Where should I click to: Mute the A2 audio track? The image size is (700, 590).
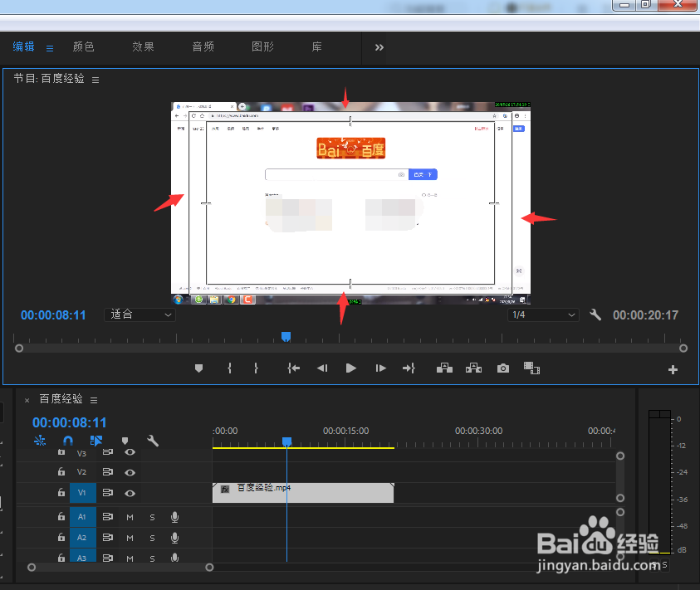click(130, 538)
